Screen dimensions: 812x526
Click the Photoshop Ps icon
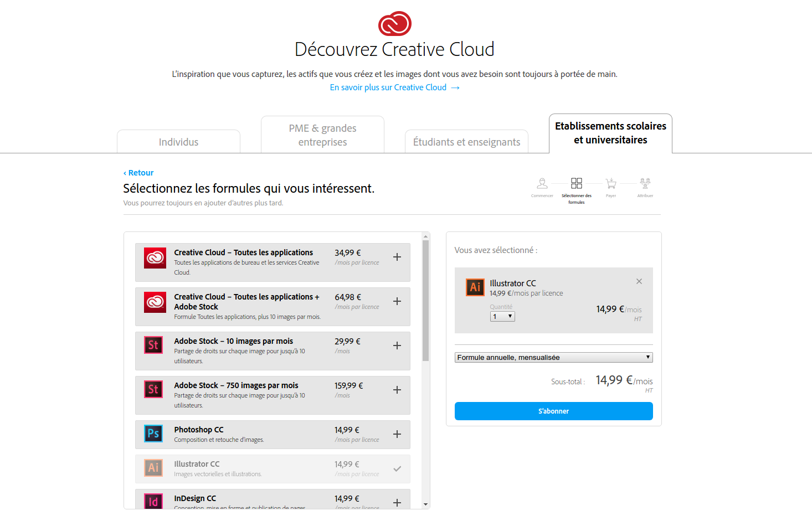153,434
